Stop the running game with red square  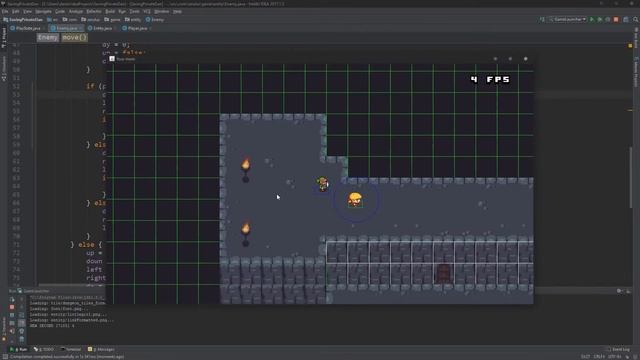point(616,19)
